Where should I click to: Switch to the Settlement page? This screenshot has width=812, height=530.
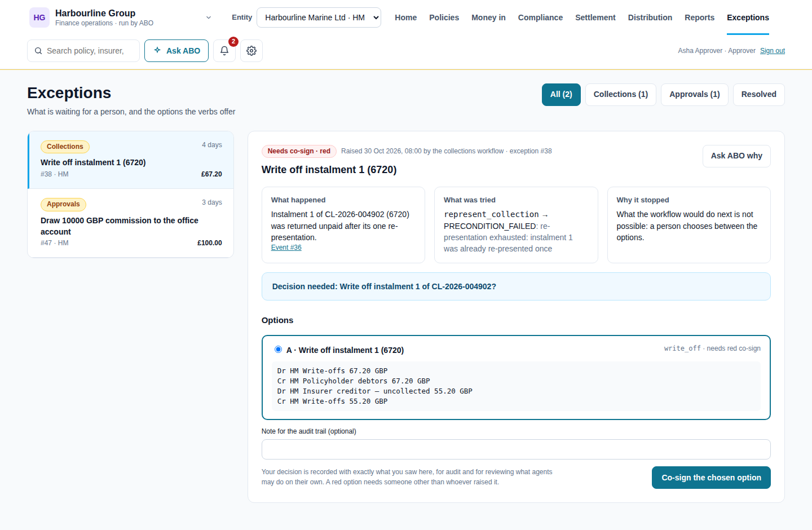click(595, 17)
